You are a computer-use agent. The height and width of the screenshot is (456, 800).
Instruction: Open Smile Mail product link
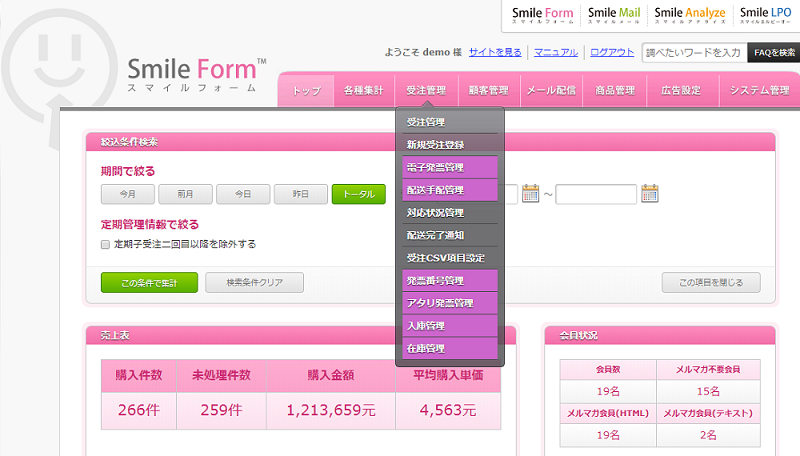614,15
